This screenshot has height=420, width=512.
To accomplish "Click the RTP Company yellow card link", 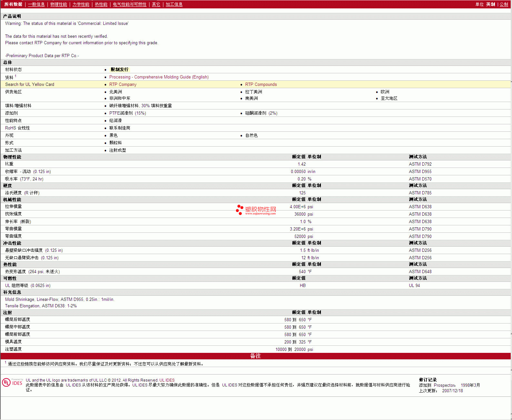I will [x=123, y=85].
